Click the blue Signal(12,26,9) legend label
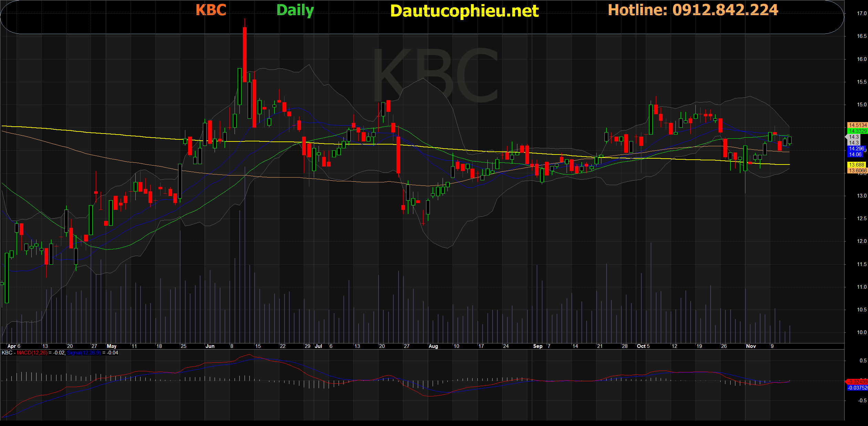Image resolution: width=868 pixels, height=426 pixels. coord(84,353)
